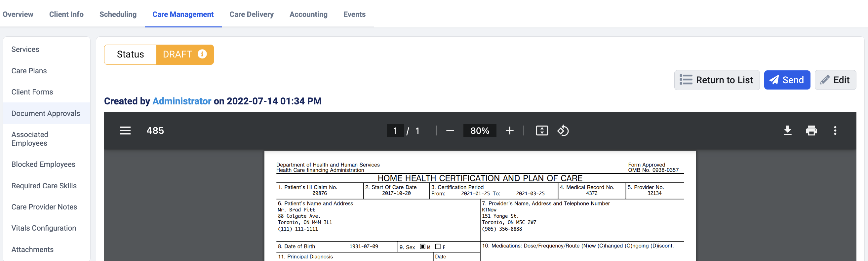Send the document with Send button
This screenshot has height=261, width=868.
coord(787,80)
